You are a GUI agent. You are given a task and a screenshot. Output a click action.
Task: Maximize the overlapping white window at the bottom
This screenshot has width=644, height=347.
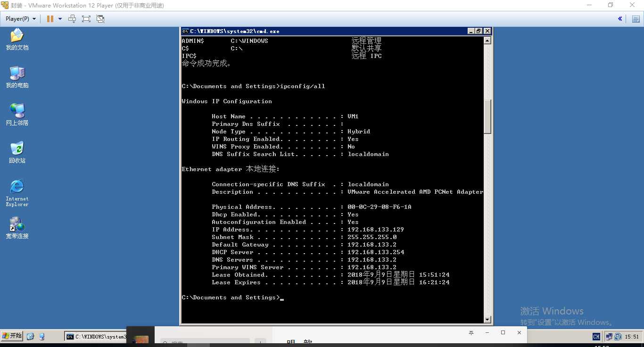point(503,333)
